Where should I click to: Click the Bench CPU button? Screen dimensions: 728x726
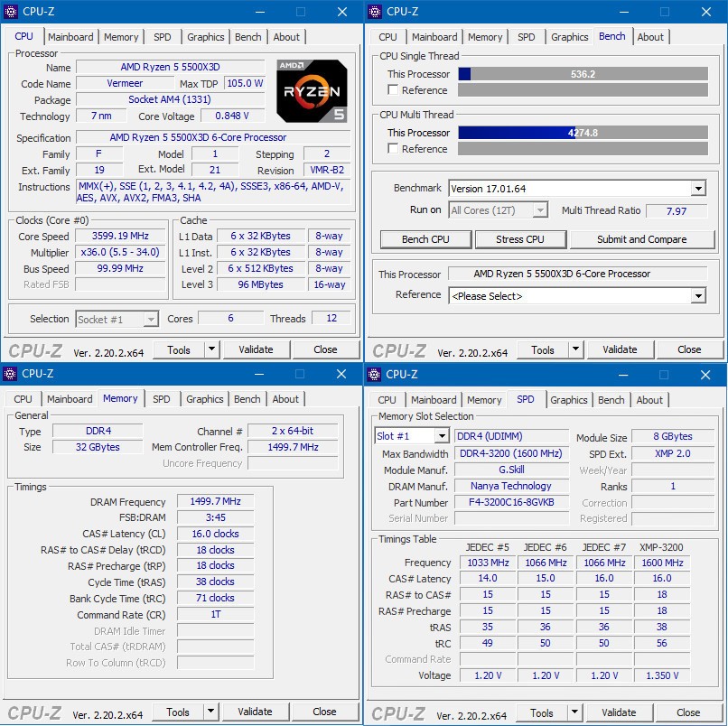pyautogui.click(x=425, y=239)
